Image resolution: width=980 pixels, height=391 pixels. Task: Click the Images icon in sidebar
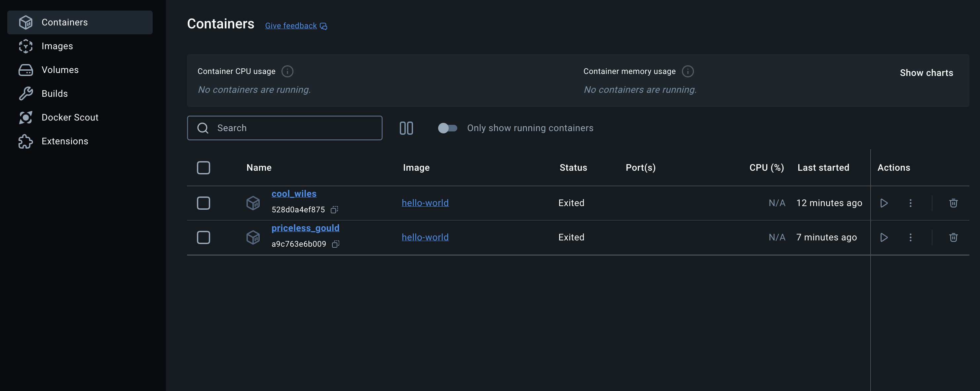coord(26,46)
